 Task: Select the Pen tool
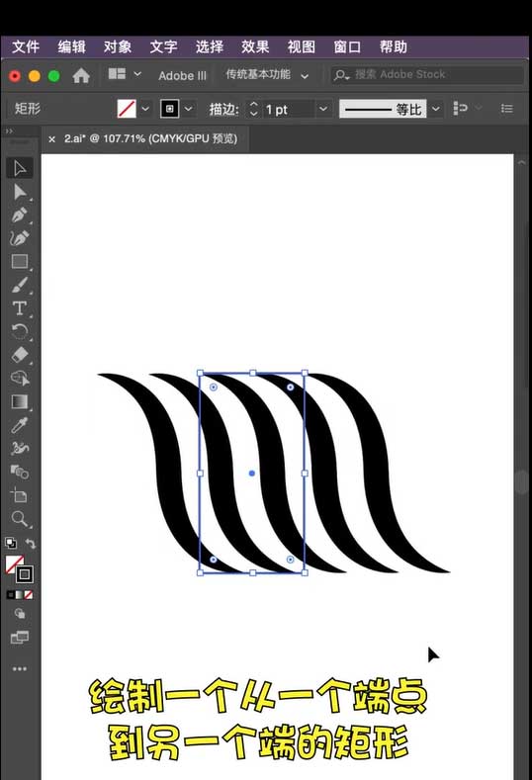click(20, 216)
